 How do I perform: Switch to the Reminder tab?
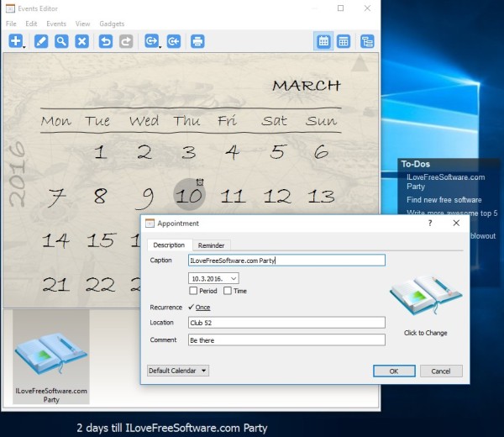pyautogui.click(x=211, y=245)
